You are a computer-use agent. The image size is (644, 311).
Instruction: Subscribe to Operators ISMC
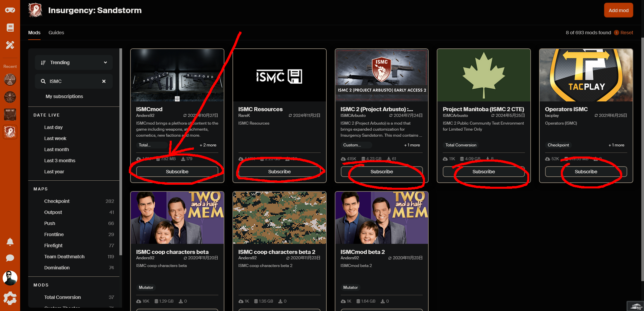pos(586,172)
